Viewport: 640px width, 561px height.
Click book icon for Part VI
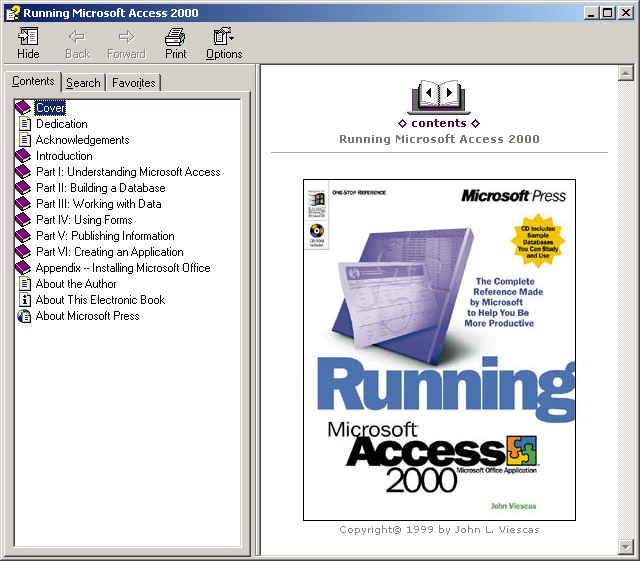click(x=23, y=252)
